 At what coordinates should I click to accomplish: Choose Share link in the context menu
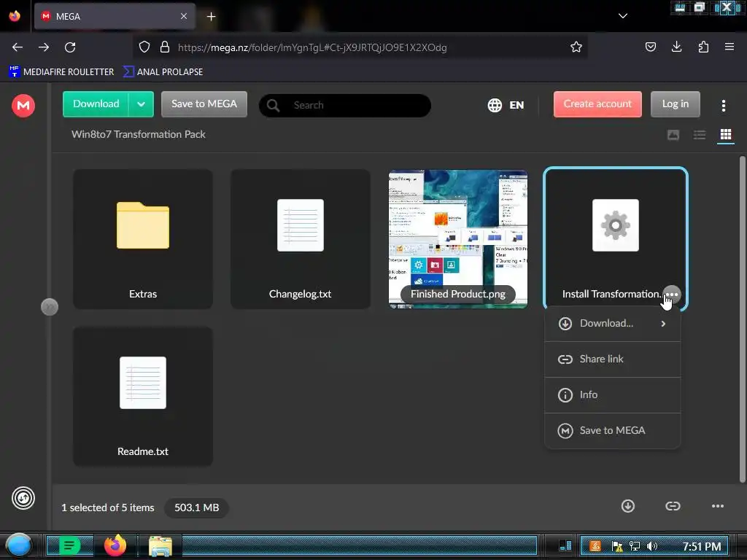click(x=612, y=359)
